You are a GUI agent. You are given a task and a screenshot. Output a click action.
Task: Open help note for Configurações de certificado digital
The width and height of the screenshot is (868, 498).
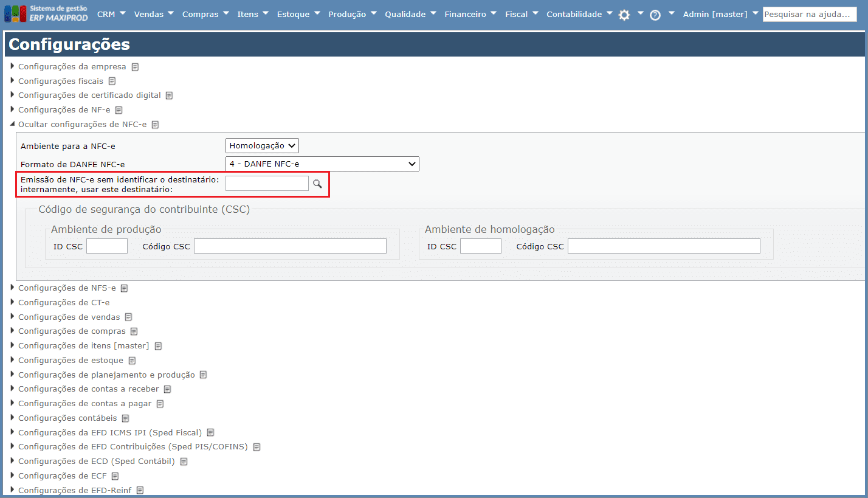(x=170, y=95)
